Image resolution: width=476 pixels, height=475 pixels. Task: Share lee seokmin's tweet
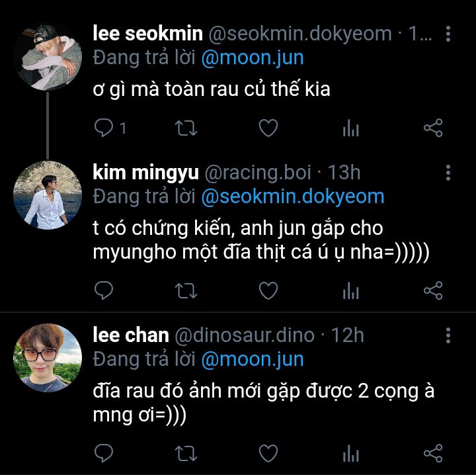(432, 128)
